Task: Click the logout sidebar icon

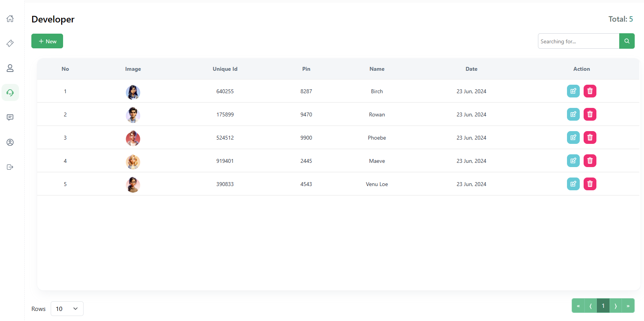Action: coord(10,167)
